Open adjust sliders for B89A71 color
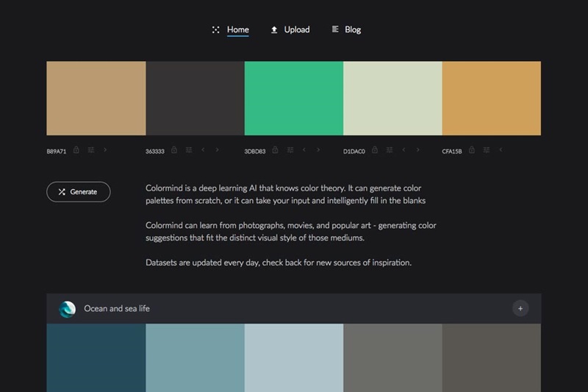 (91, 150)
